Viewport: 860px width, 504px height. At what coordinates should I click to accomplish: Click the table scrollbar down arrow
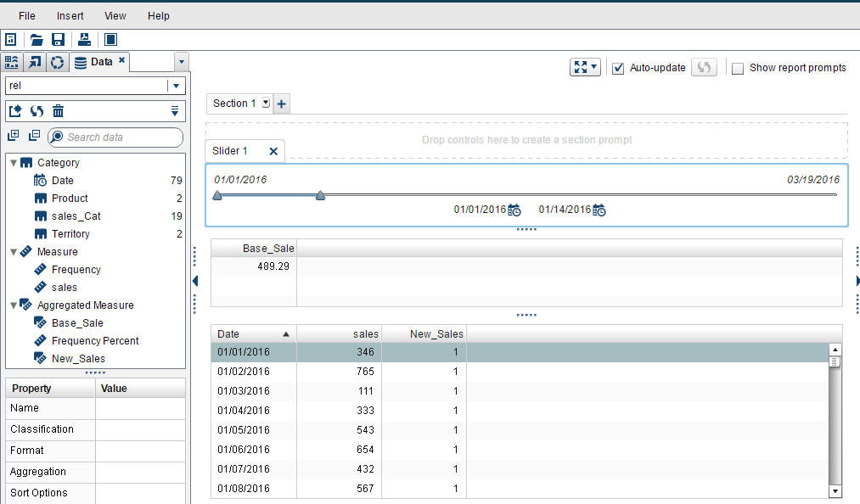point(835,491)
